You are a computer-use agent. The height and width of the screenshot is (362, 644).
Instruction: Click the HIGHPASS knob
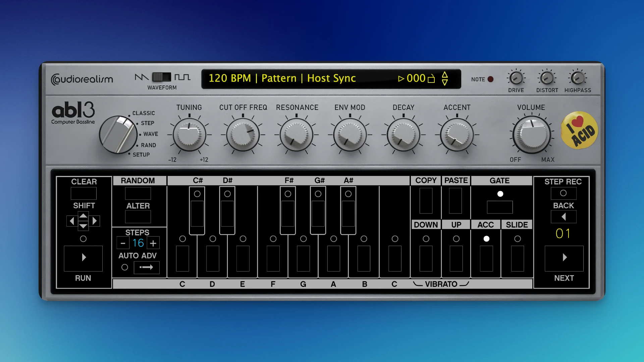click(578, 78)
